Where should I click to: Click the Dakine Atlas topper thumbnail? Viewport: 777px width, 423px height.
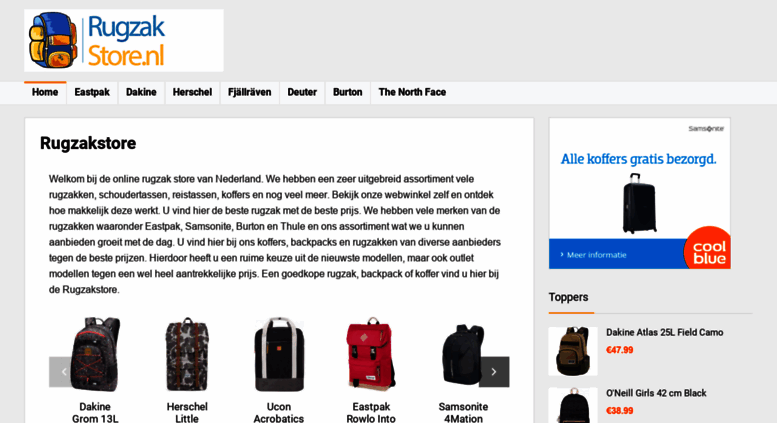coord(573,351)
